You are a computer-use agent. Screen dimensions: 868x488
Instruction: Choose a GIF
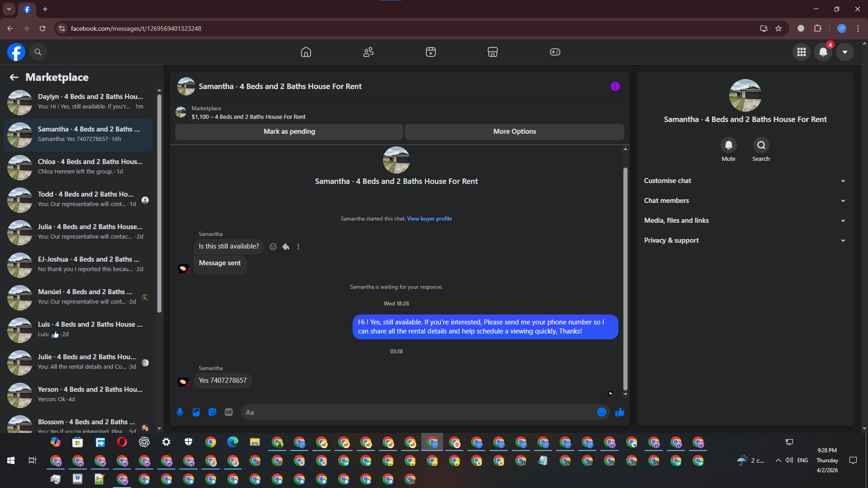pos(229,412)
